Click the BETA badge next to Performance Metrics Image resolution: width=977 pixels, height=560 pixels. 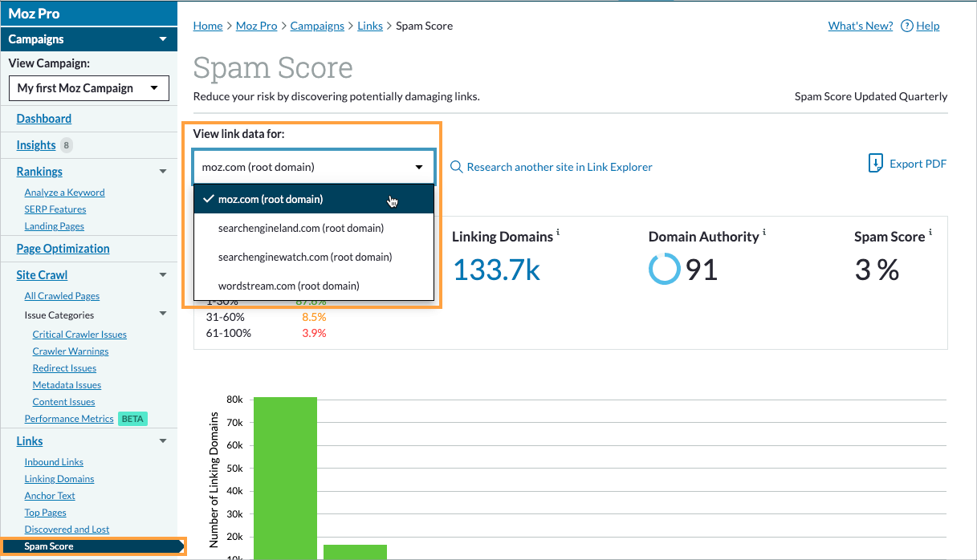coord(132,418)
